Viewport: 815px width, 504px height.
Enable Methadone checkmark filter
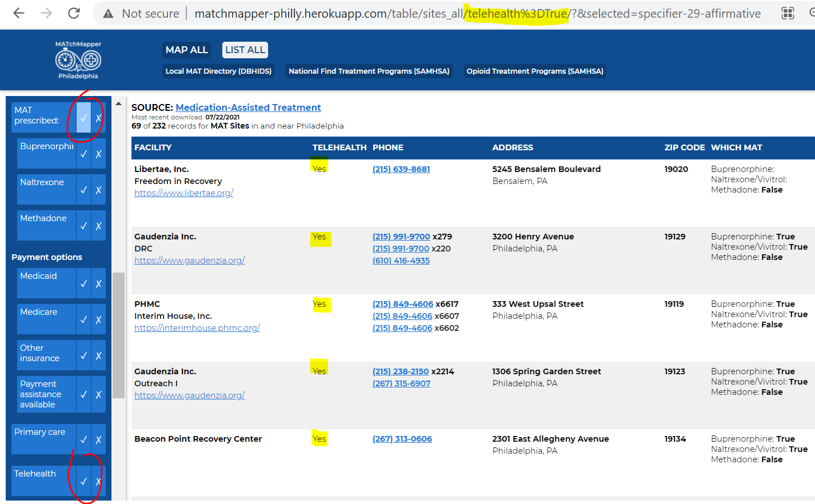[83, 226]
